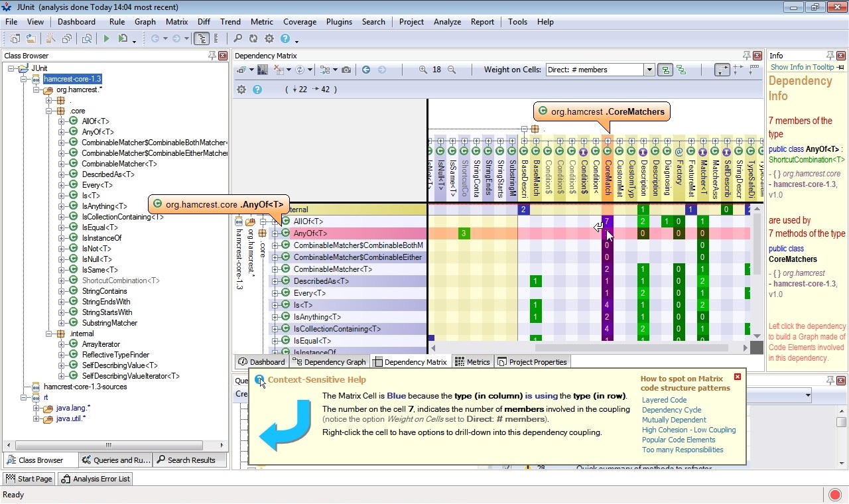
Task: Open the Weight on Cells dropdown
Action: click(649, 70)
